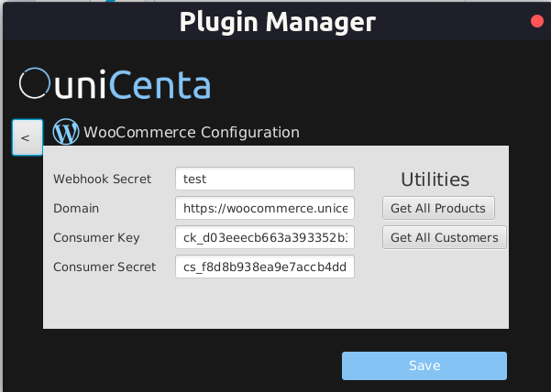Click the uniCenta logo
Screen dimensions: 551x392
pyautogui.click(x=115, y=84)
